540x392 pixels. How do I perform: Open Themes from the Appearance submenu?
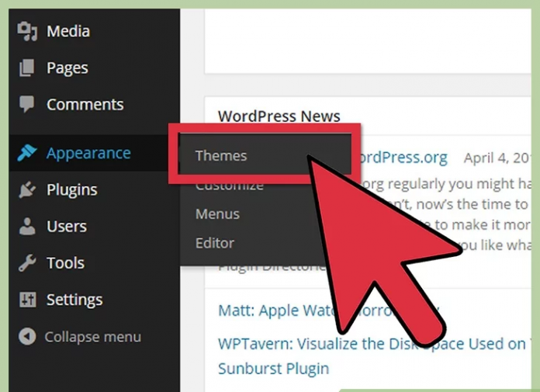(x=221, y=156)
